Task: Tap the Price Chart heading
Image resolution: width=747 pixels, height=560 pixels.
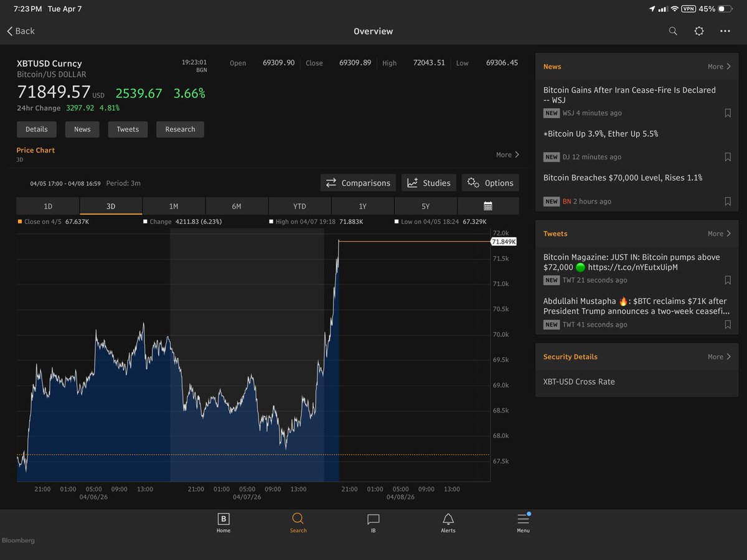Action: tap(35, 151)
